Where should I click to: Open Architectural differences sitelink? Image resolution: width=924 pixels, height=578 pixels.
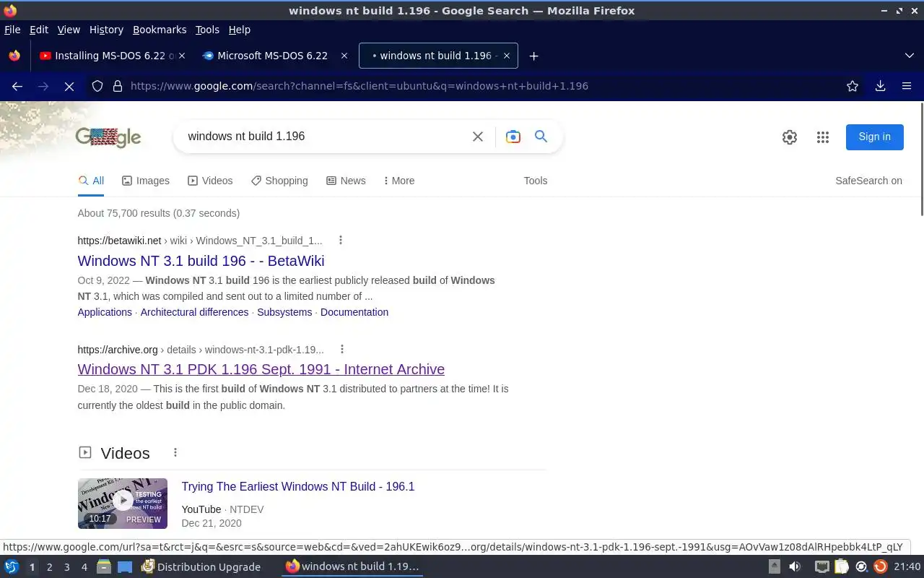click(194, 312)
